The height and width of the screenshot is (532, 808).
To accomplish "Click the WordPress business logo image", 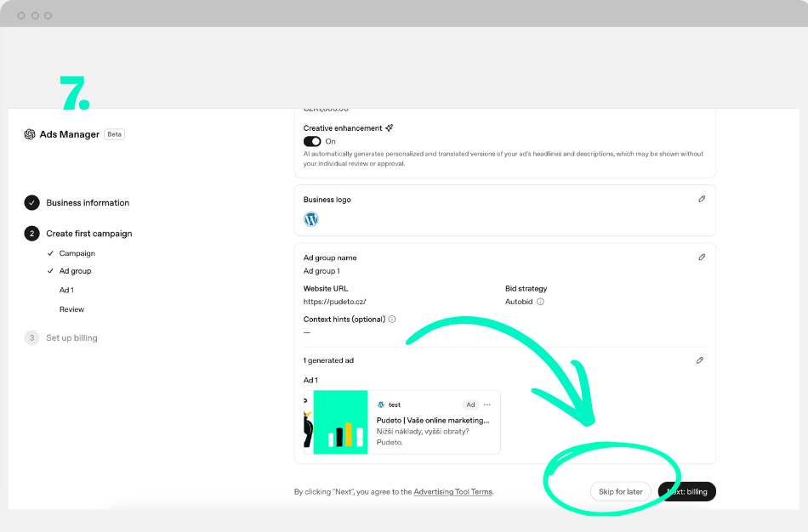I will pyautogui.click(x=311, y=219).
